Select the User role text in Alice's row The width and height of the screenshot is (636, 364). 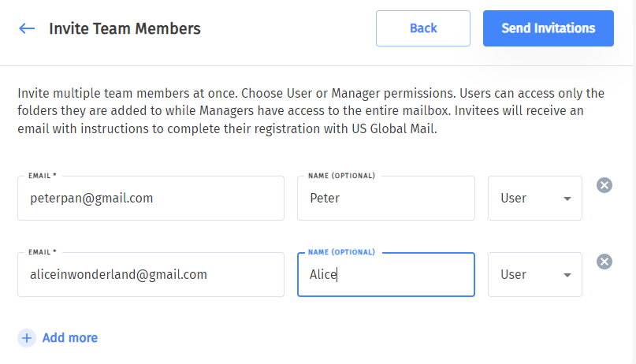(514, 275)
